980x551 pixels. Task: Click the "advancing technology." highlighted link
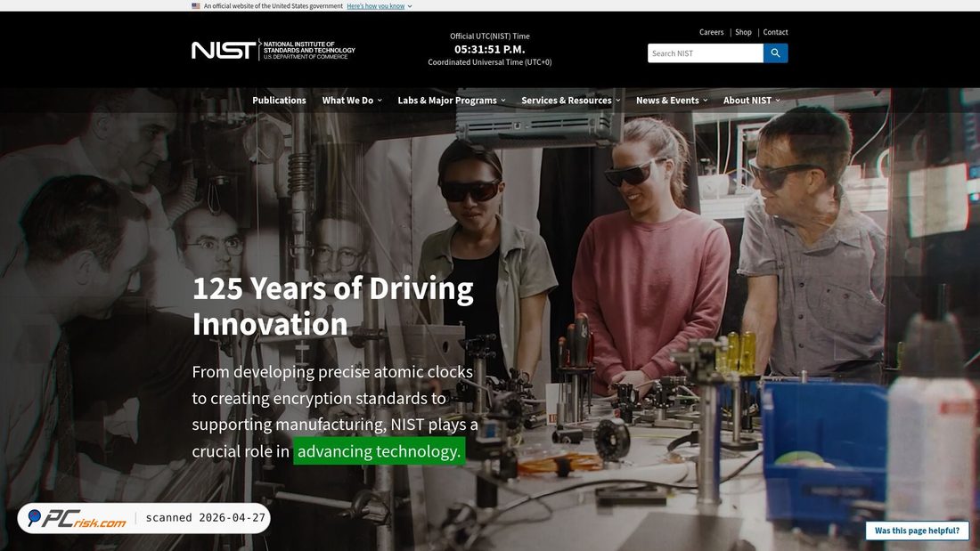pyautogui.click(x=379, y=451)
